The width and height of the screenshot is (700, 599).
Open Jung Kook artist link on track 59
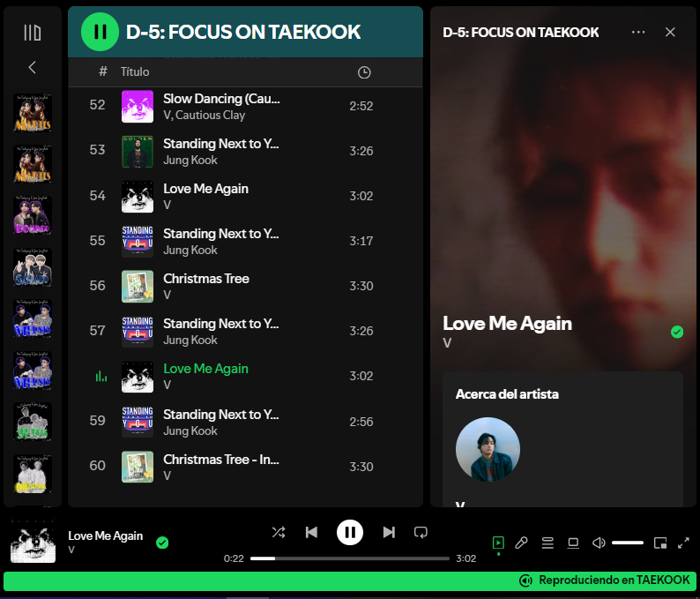coord(190,431)
